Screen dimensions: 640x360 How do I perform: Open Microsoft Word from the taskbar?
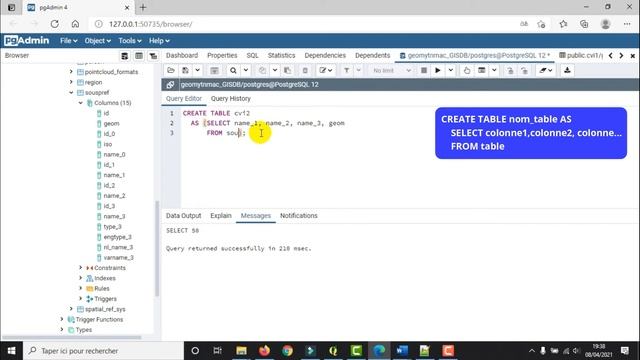click(x=402, y=351)
